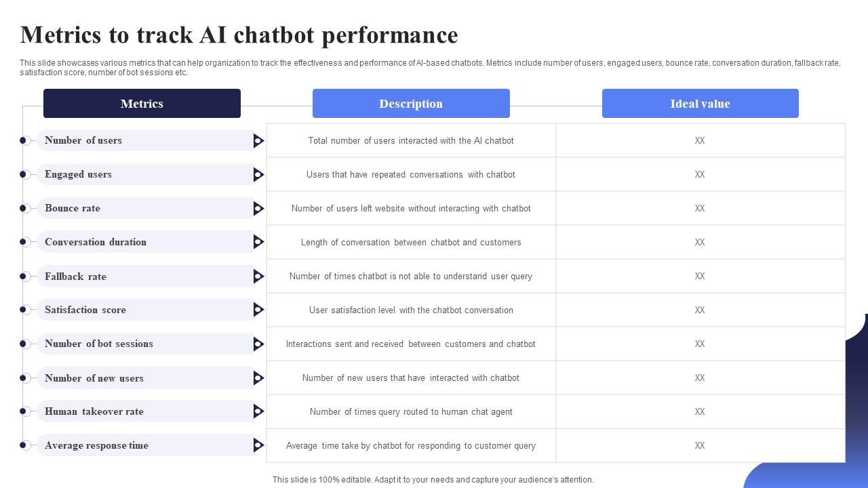The image size is (868, 488).
Task: Click the arrow icon beside Fallback rate
Action: (258, 276)
